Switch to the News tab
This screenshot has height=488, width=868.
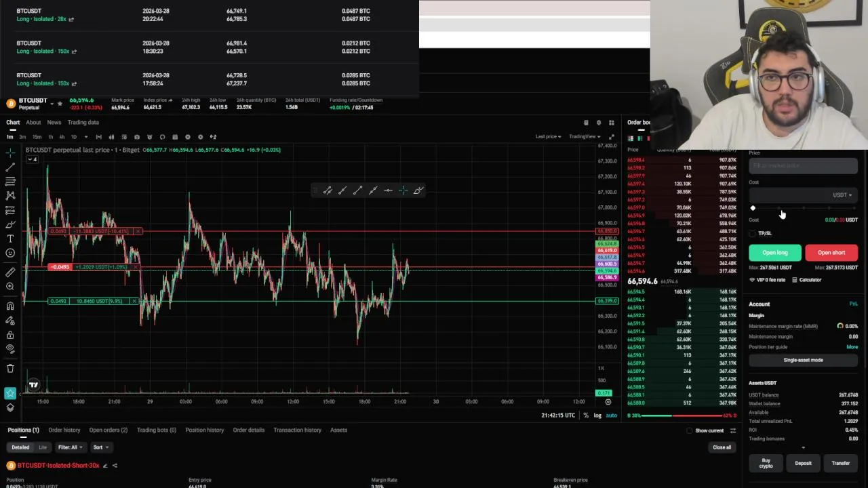click(54, 123)
